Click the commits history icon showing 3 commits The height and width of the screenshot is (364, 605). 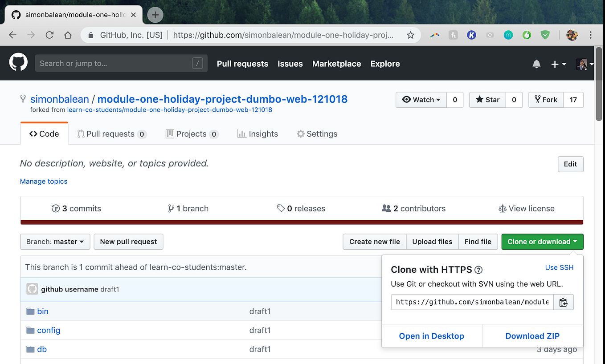(x=56, y=208)
